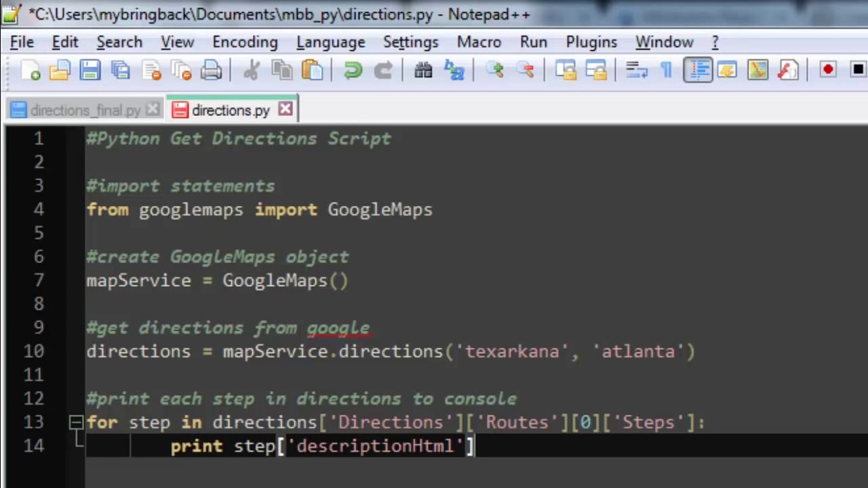Click the document map toolbar icon
The height and width of the screenshot is (488, 868).
pyautogui.click(x=757, y=70)
